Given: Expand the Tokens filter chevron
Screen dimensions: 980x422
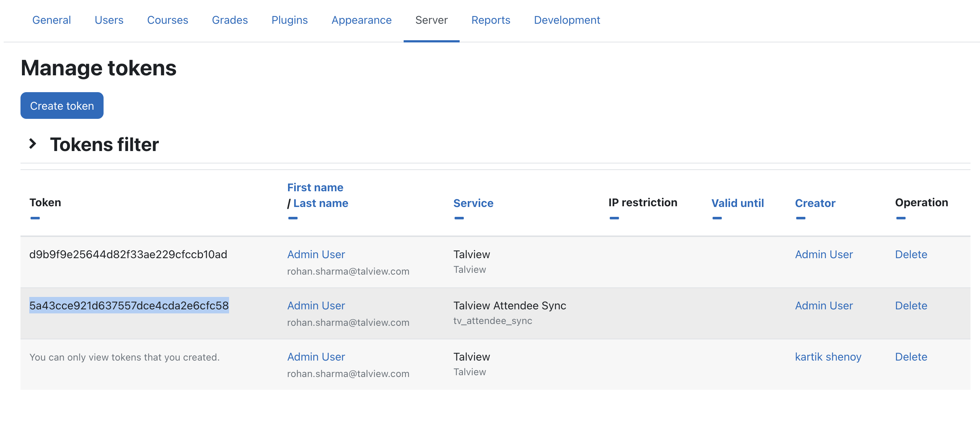Looking at the screenshot, I should [33, 144].
